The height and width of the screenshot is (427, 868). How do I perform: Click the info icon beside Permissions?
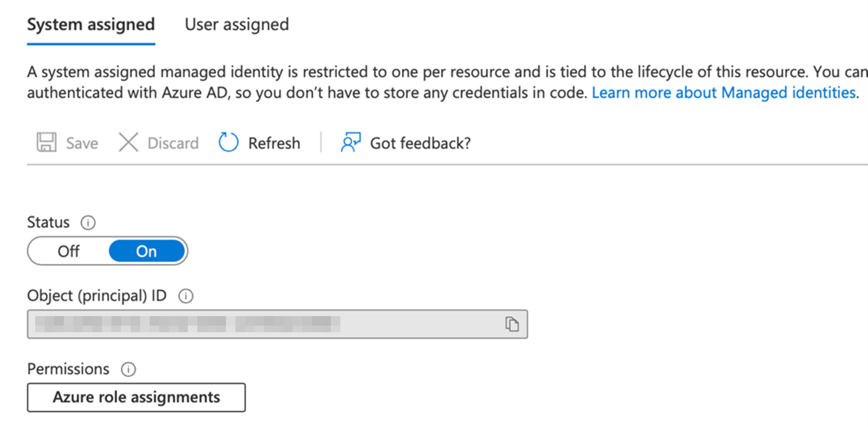pos(128,370)
